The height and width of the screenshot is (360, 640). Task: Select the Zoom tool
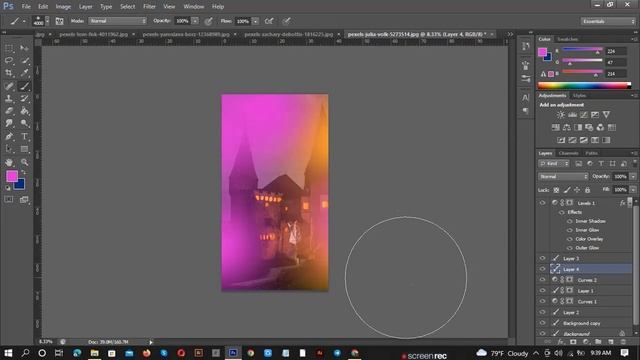click(24, 162)
